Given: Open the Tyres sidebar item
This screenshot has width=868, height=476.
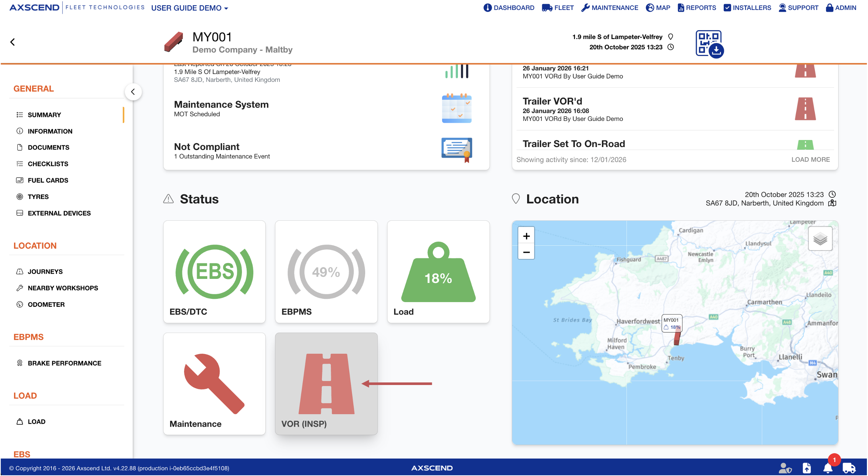Looking at the screenshot, I should tap(38, 197).
